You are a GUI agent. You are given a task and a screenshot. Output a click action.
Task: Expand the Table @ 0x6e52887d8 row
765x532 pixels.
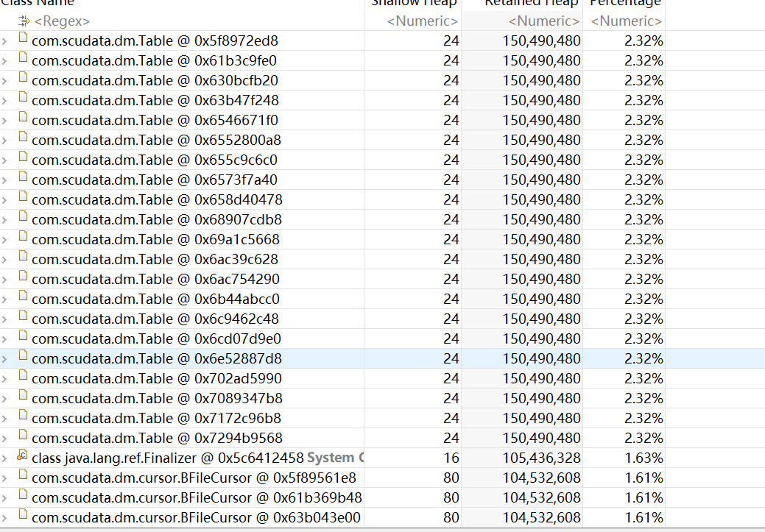click(4, 359)
